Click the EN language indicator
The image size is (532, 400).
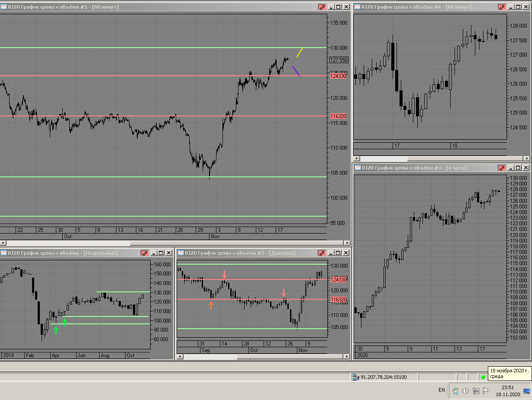click(442, 390)
